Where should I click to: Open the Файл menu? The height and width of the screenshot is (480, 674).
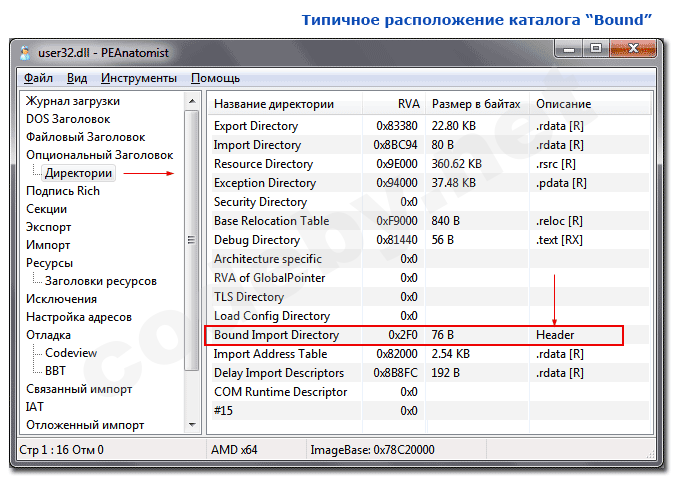(39, 78)
